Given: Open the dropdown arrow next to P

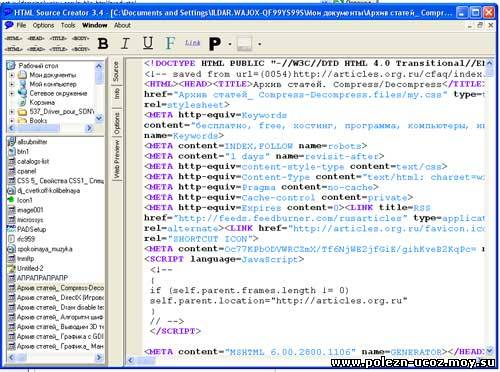Looking at the screenshot, I should click(x=230, y=44).
